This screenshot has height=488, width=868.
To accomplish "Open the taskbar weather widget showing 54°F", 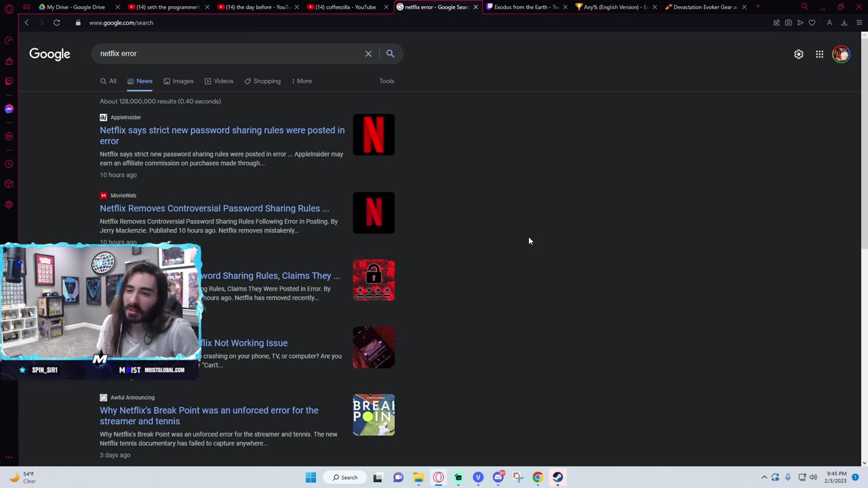I will (x=22, y=477).
